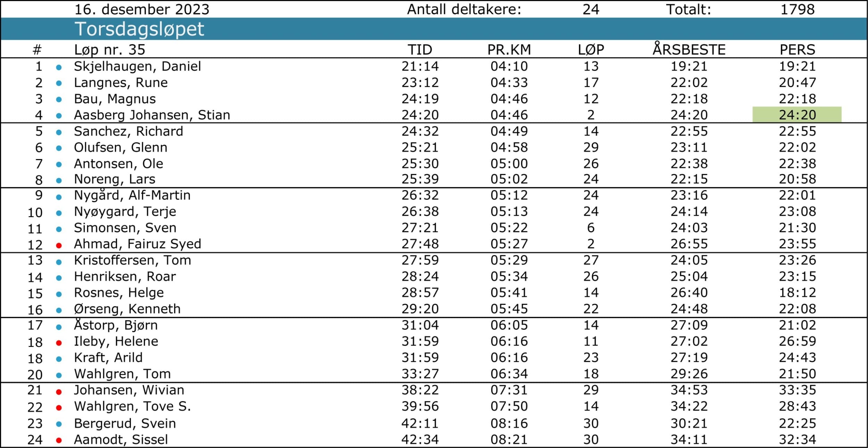The image size is (868, 448).
Task: Select the green highlighted PERS cell 24:20
Action: coord(797,115)
